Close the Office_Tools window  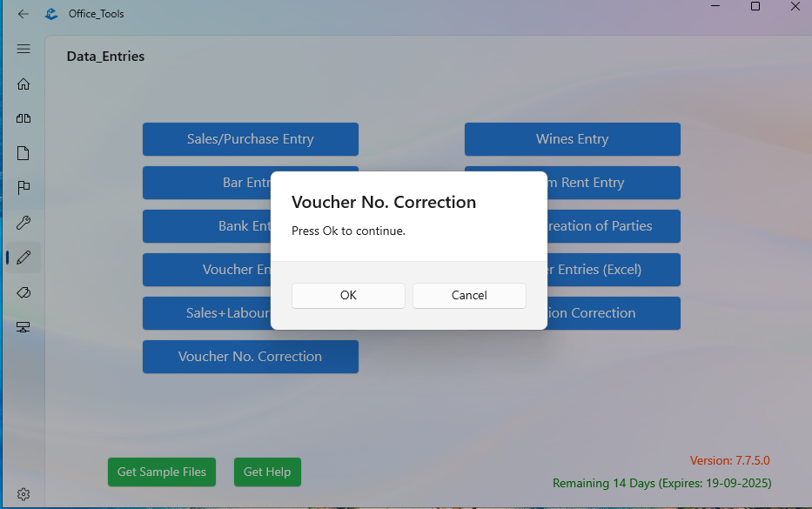tap(795, 6)
